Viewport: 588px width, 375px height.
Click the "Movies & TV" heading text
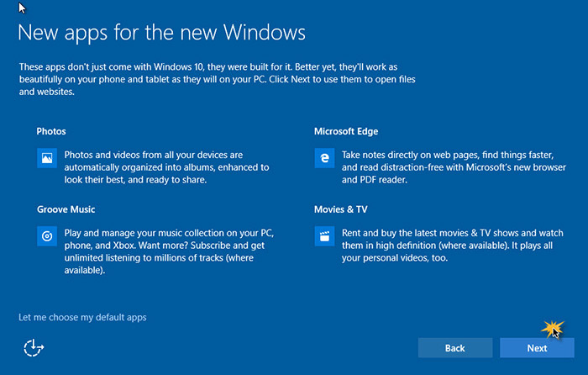(x=341, y=209)
